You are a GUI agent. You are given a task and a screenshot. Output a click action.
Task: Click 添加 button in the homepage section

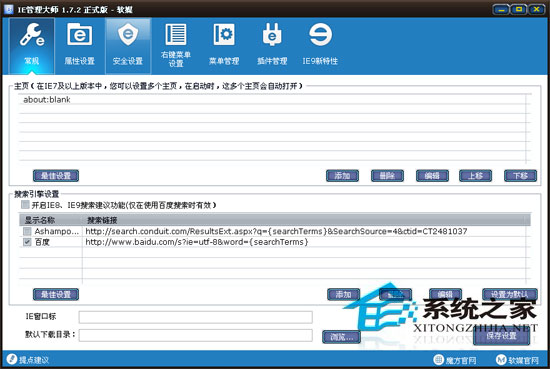[342, 175]
